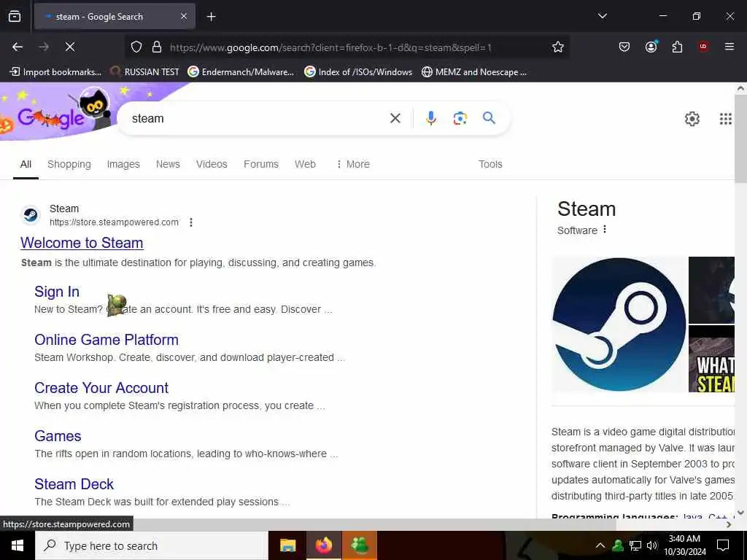The width and height of the screenshot is (747, 560).
Task: Open the WHAT STEAM thumbnail image
Action: 712,359
